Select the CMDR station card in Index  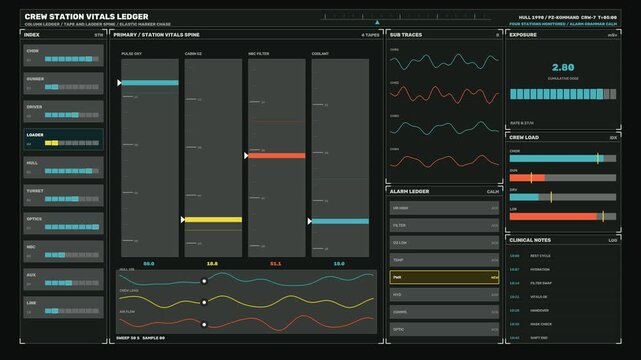[x=63, y=55]
